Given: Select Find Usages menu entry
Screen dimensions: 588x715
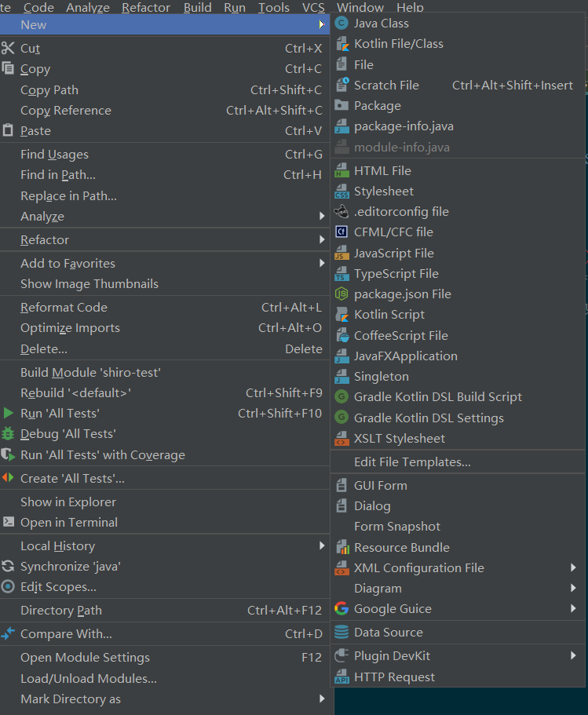Looking at the screenshot, I should click(165, 154).
